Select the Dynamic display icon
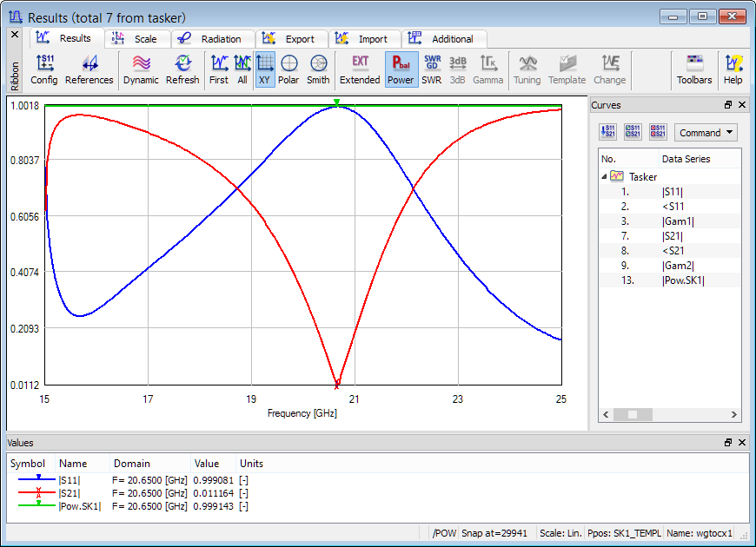This screenshot has width=756, height=547. pos(141,69)
